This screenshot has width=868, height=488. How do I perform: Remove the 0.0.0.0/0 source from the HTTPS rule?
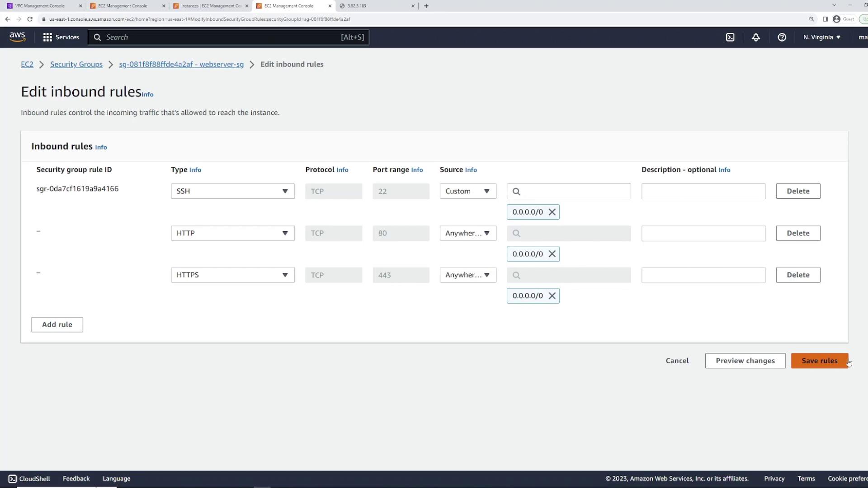click(x=552, y=296)
